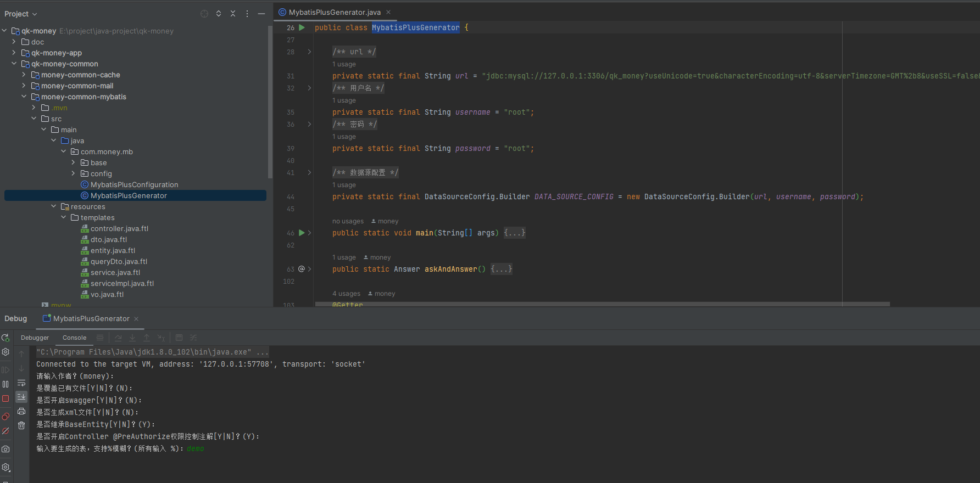Image resolution: width=980 pixels, height=483 pixels.
Task: Click '4 usages' inlay hint
Action: point(347,294)
